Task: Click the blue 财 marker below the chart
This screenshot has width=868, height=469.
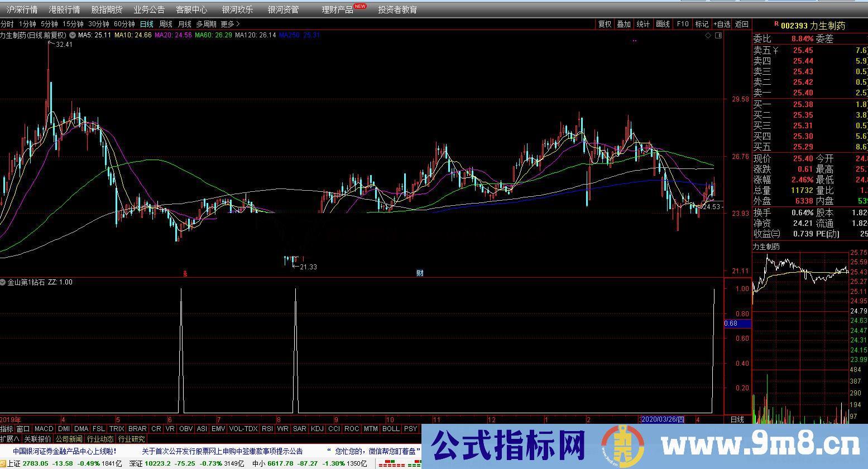Action: 420,273
